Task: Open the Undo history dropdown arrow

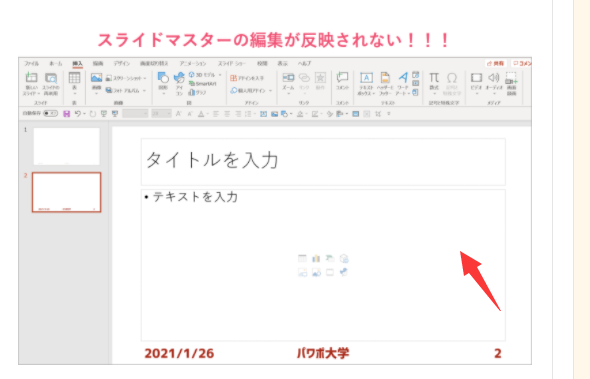Action: click(84, 114)
